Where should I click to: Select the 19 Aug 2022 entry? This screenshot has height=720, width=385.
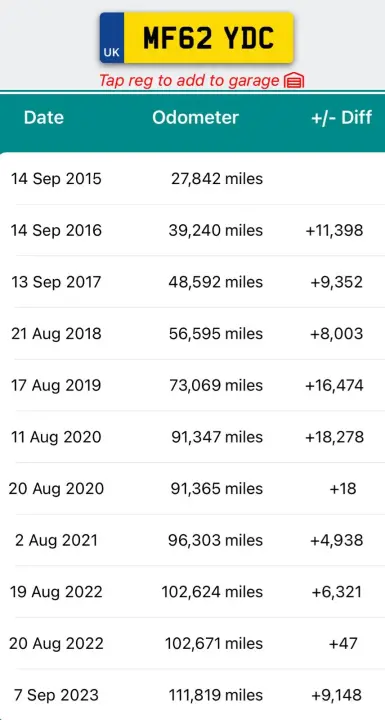192,592
